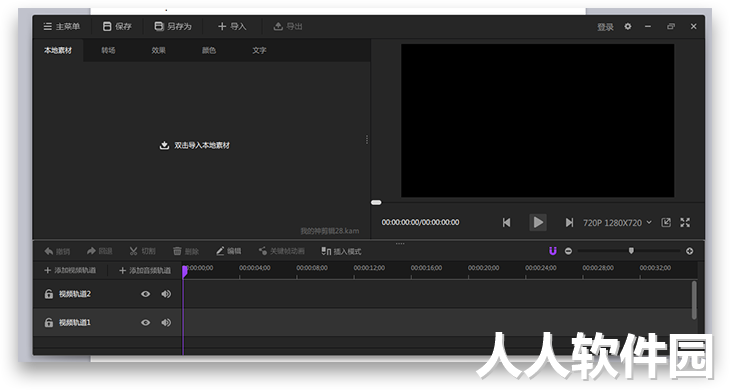730x390 pixels.
Task: Open the 主菜单 main menu
Action: (x=61, y=27)
